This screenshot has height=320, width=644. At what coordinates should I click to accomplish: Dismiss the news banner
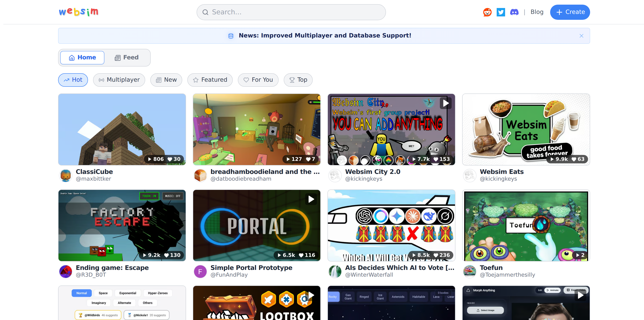581,36
